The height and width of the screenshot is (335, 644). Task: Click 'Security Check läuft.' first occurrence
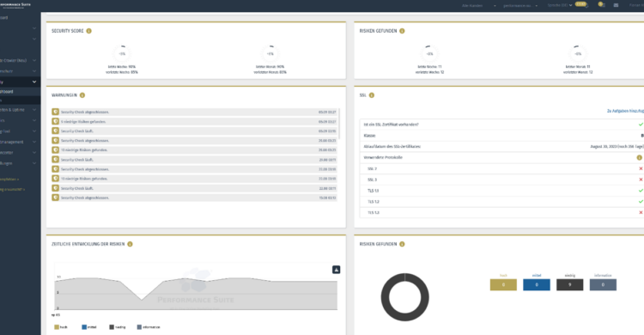coord(77,131)
